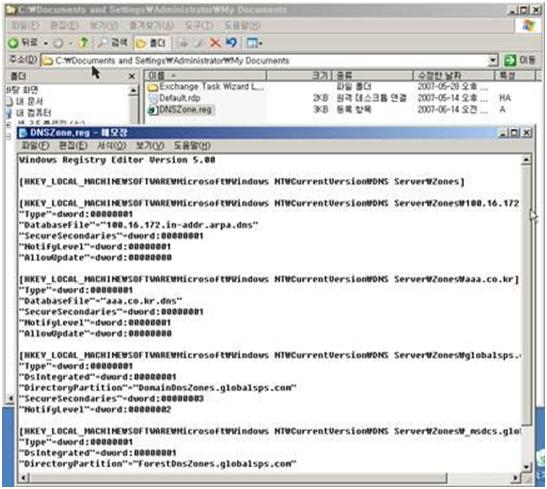Close the Folders side pane
Image resolution: width=547 pixels, height=489 pixels.
pyautogui.click(x=132, y=76)
